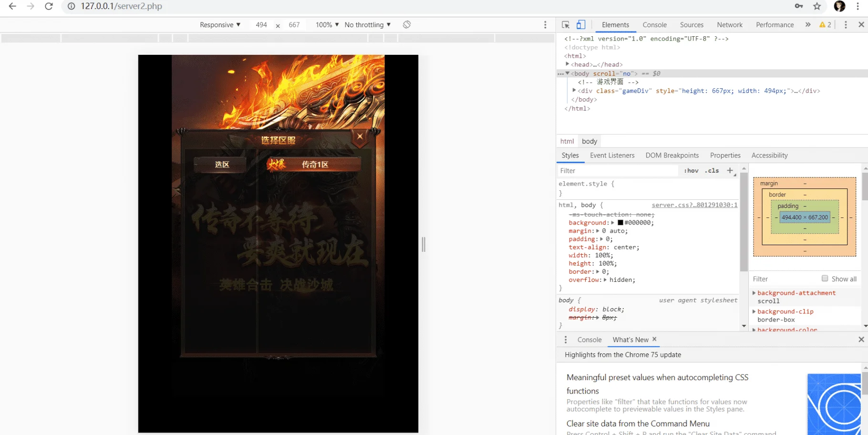The height and width of the screenshot is (435, 868).
Task: Select the 传奇1区 server button
Action: click(x=313, y=165)
